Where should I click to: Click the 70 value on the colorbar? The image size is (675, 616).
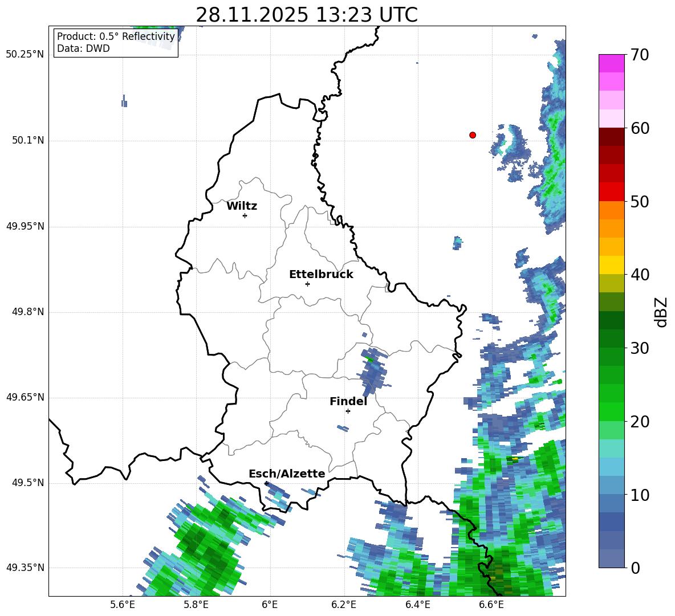pos(640,55)
